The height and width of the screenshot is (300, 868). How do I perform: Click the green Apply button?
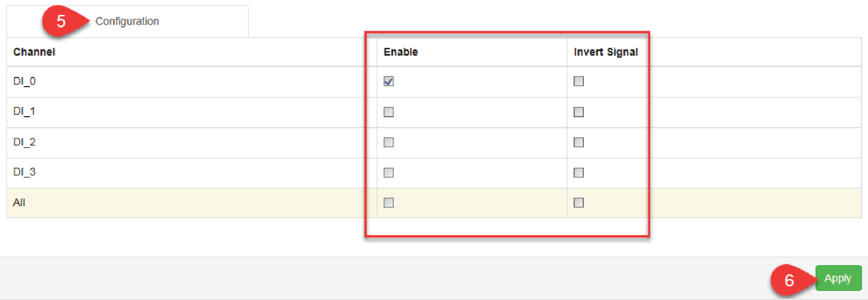pos(838,278)
